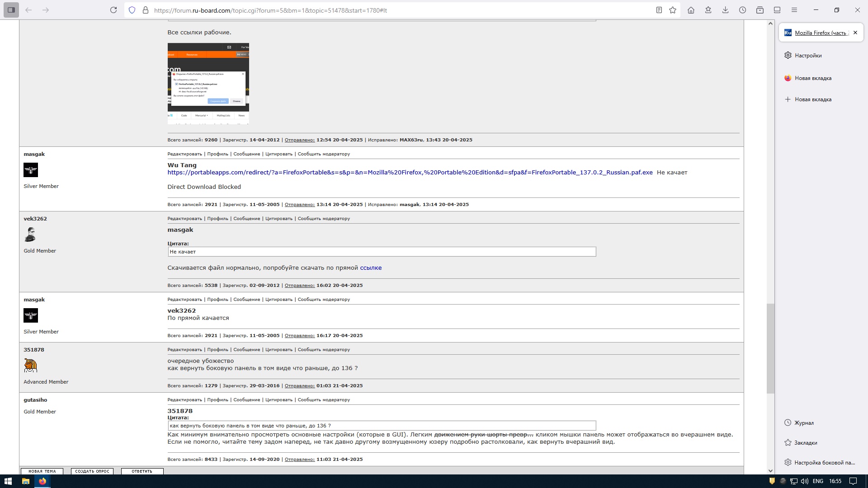868x488 pixels.
Task: Open the Firefox application menu
Action: (x=794, y=10)
